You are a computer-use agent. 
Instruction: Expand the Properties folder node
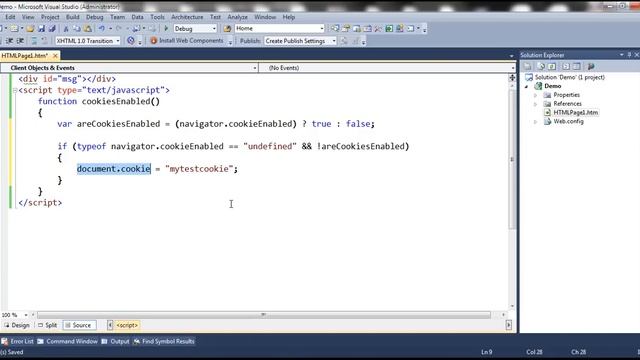coord(536,95)
